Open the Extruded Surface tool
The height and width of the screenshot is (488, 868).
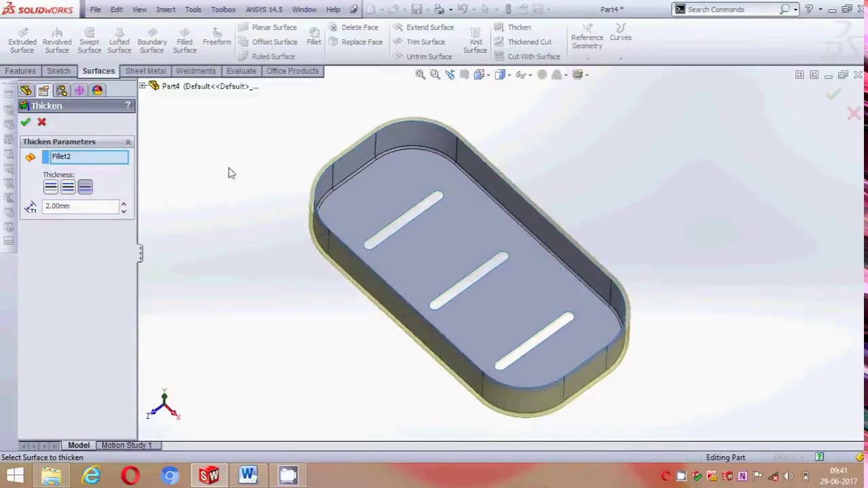click(22, 41)
